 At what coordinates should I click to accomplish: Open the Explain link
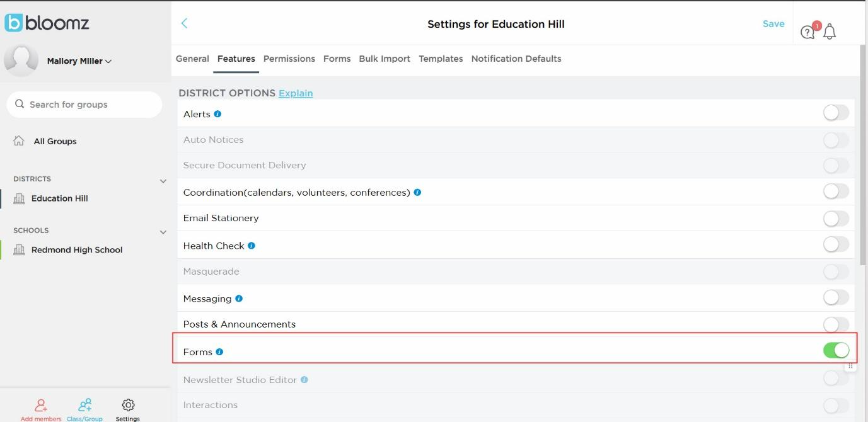(296, 93)
